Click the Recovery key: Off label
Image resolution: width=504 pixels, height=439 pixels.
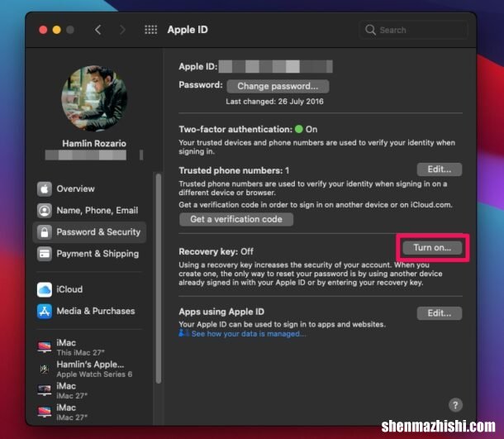216,251
